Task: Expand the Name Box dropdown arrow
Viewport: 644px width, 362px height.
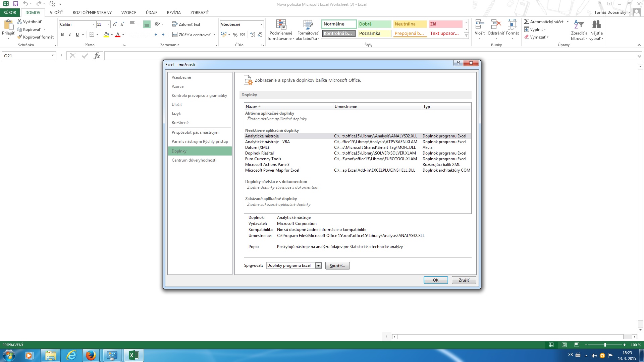Action: (x=53, y=56)
